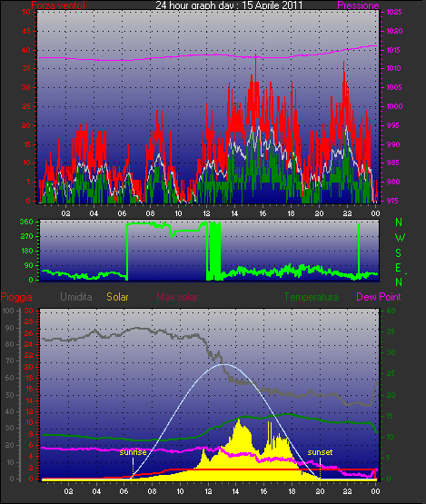Select the red 'Forza vento' label
This screenshot has width=426, height=504.
(x=58, y=5)
